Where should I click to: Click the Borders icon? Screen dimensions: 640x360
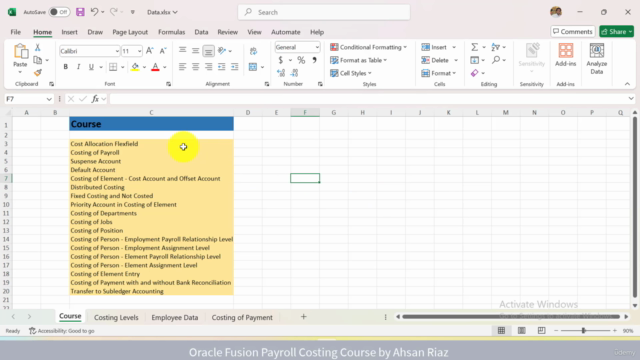[113, 67]
